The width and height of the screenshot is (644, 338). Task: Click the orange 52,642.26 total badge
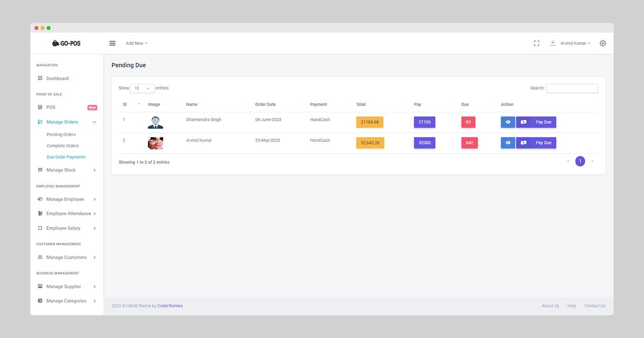370,143
